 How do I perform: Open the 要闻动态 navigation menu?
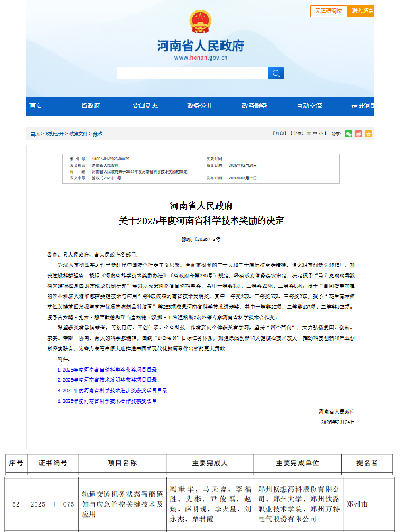coord(145,106)
